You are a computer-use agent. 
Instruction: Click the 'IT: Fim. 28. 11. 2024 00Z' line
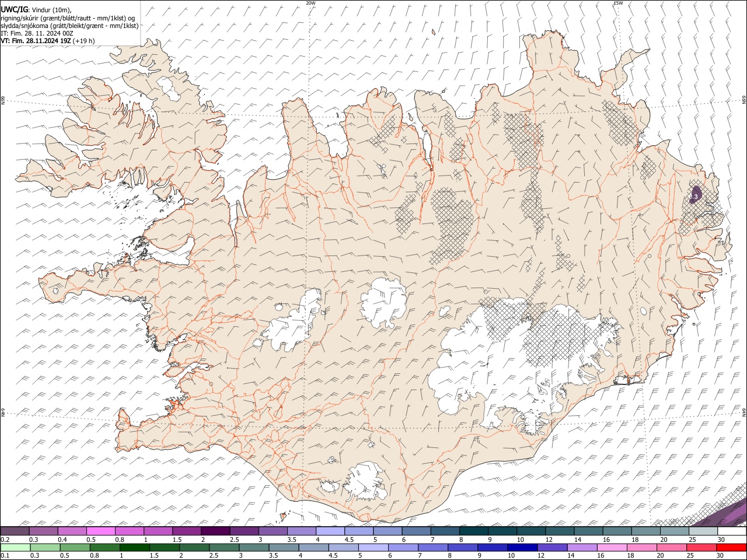[x=37, y=33]
